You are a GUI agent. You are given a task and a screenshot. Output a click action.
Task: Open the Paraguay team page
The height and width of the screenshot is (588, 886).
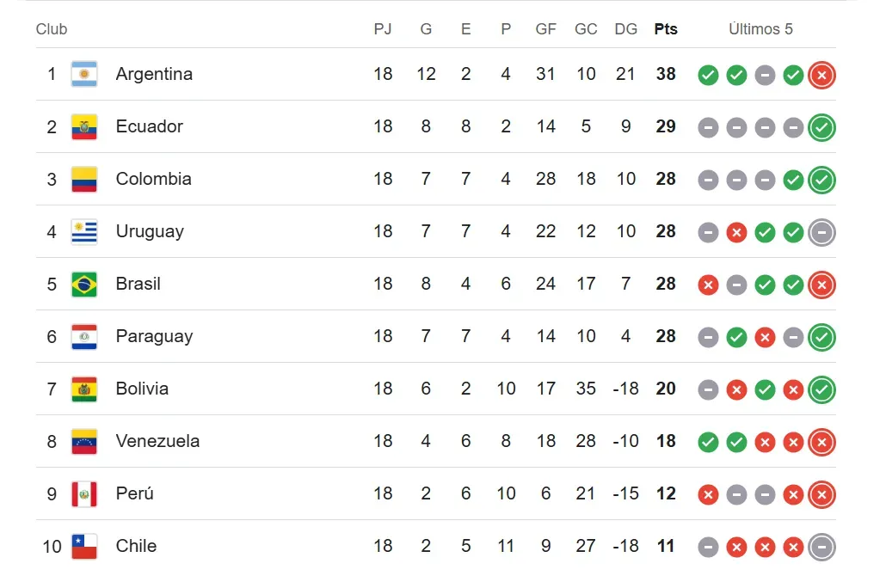click(154, 336)
